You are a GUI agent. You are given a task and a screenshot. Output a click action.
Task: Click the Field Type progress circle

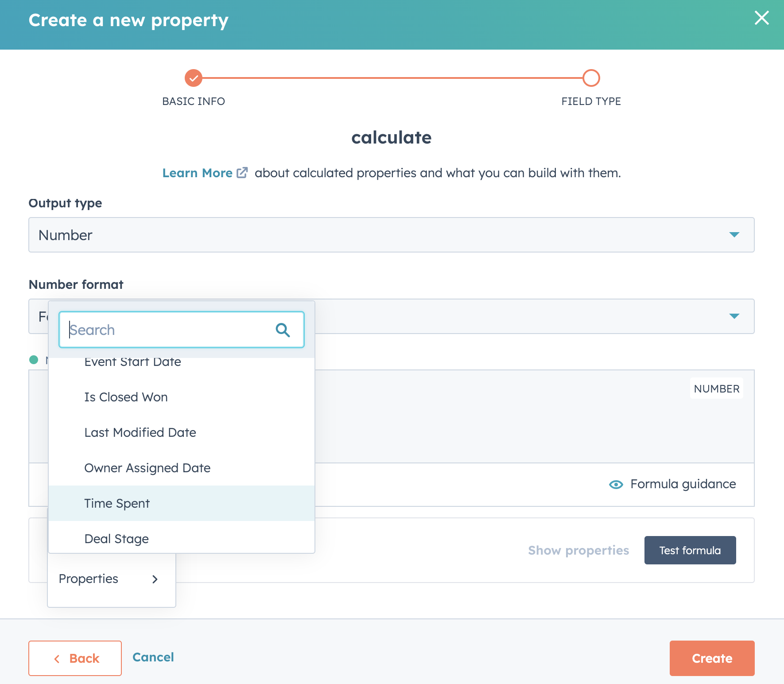tap(590, 78)
